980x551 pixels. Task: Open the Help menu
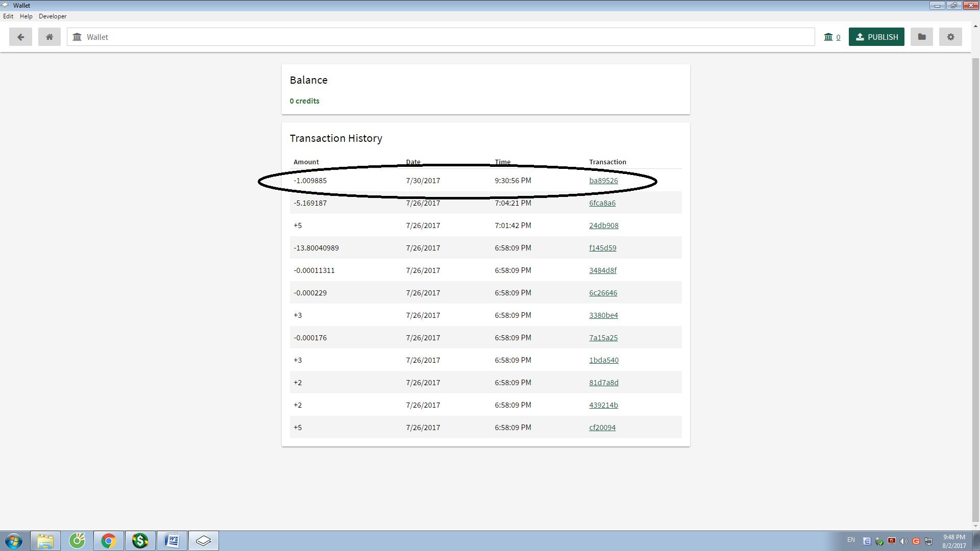[x=26, y=16]
